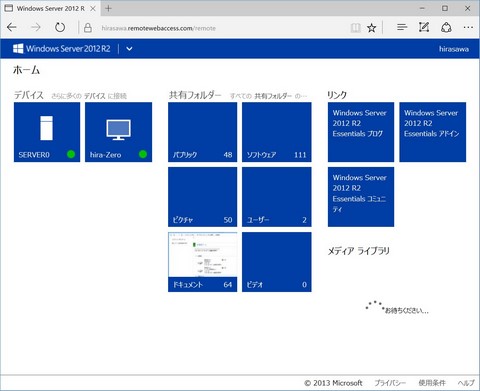
Task: Click 使用条件 footer link
Action: pos(432,383)
